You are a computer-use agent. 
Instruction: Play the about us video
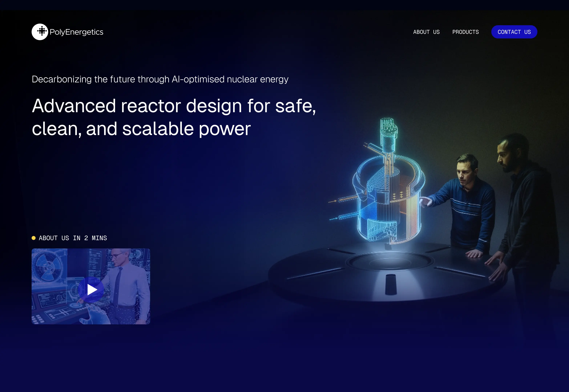pyautogui.click(x=92, y=290)
